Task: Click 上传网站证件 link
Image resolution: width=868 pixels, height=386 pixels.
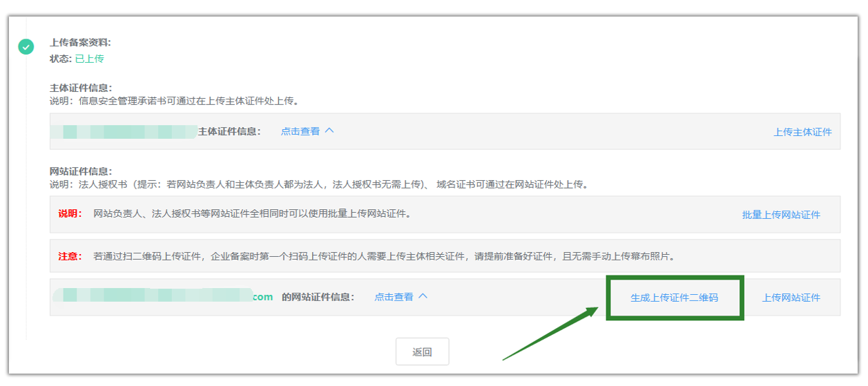Action: [791, 298]
